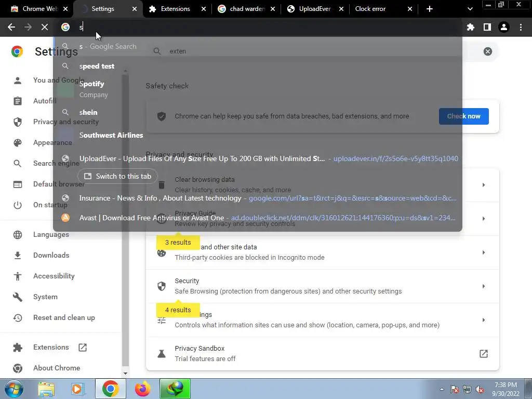Click the Action Center flag tray icon
This screenshot has width=532, height=399.
coord(455,390)
